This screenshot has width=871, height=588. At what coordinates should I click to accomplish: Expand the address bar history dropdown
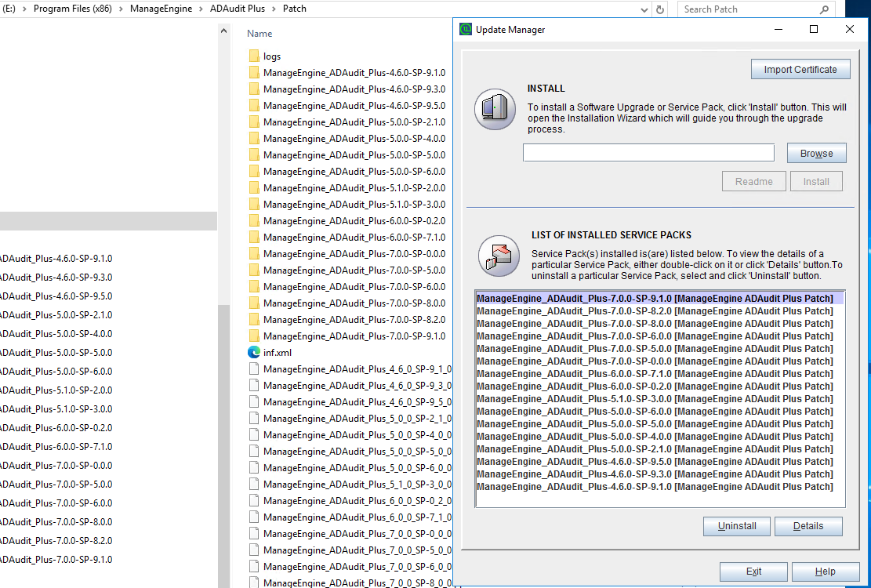pyautogui.click(x=644, y=9)
